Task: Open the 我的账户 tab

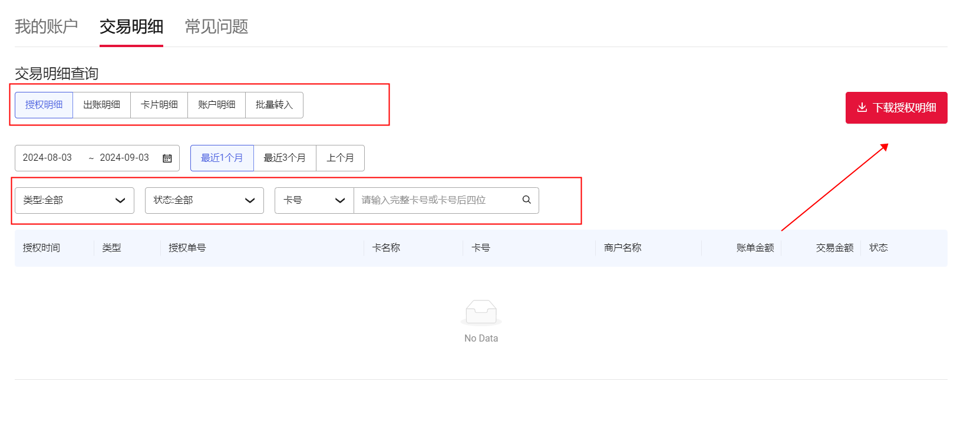Action: 46,26
